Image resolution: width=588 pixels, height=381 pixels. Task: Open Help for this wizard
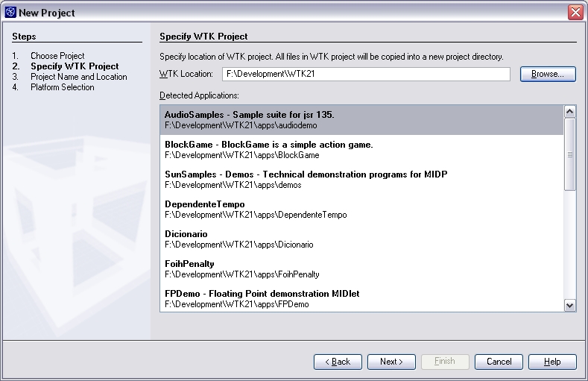[552, 362]
